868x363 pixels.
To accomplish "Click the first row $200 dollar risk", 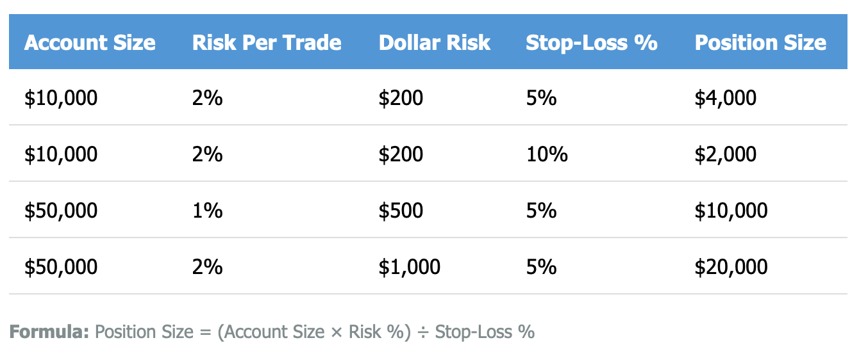I will point(401,98).
